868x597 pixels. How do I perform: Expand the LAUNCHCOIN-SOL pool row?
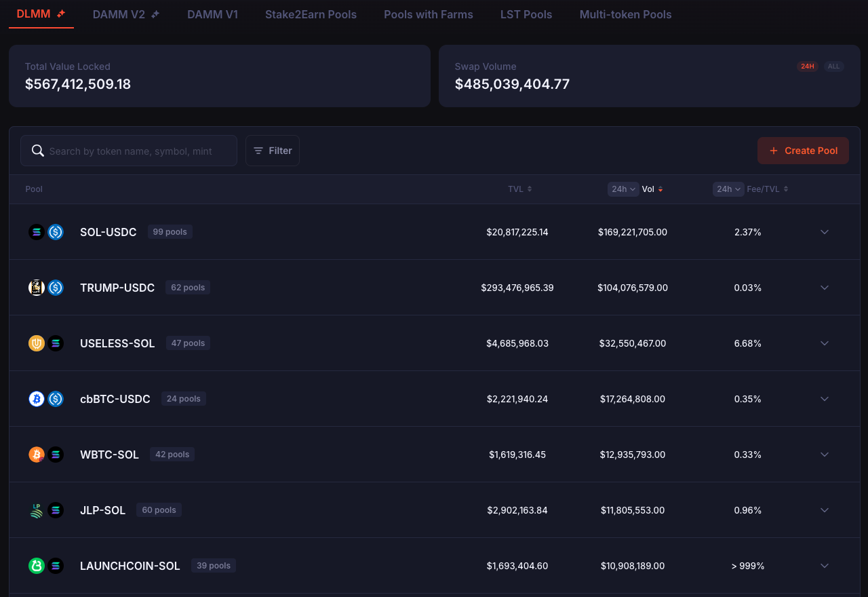pos(825,566)
